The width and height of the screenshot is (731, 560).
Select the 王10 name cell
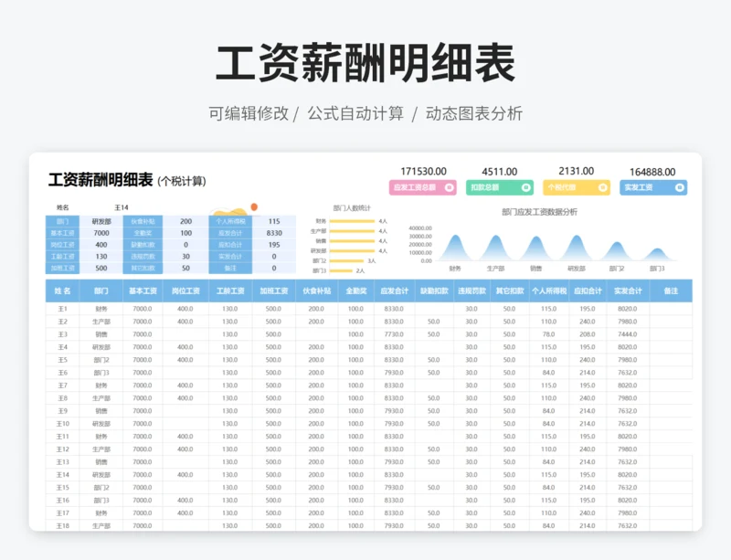[62, 424]
